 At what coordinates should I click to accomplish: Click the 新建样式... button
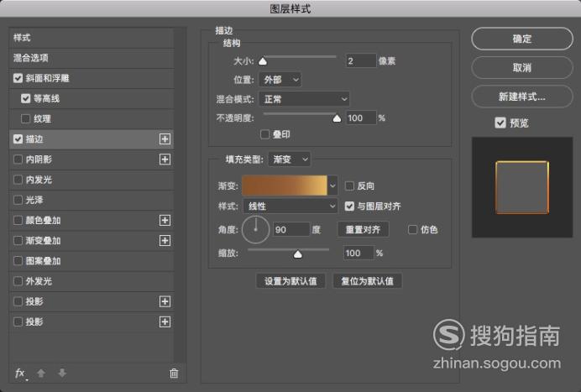click(522, 97)
